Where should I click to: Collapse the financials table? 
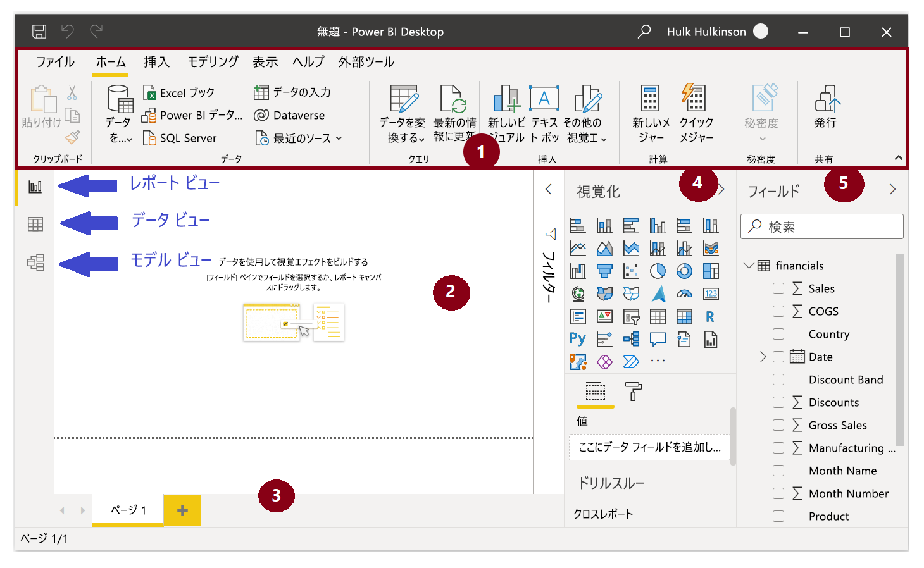[749, 266]
